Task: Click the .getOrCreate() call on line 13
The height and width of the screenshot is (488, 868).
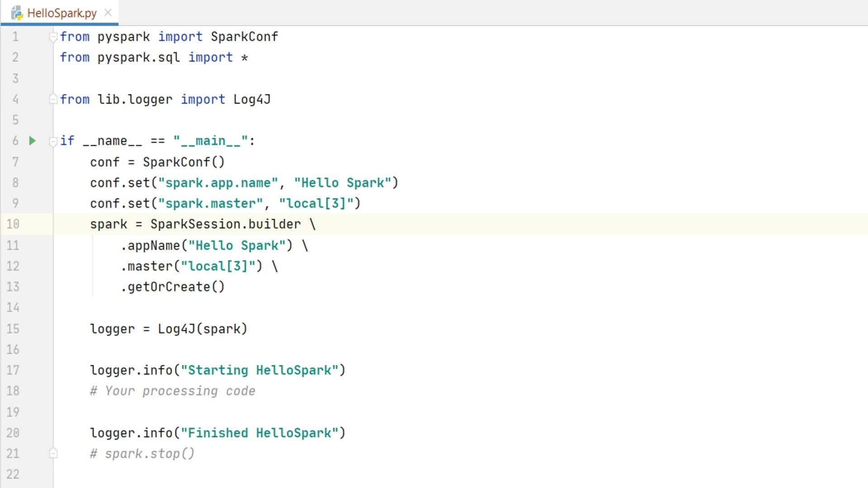Action: pos(173,287)
